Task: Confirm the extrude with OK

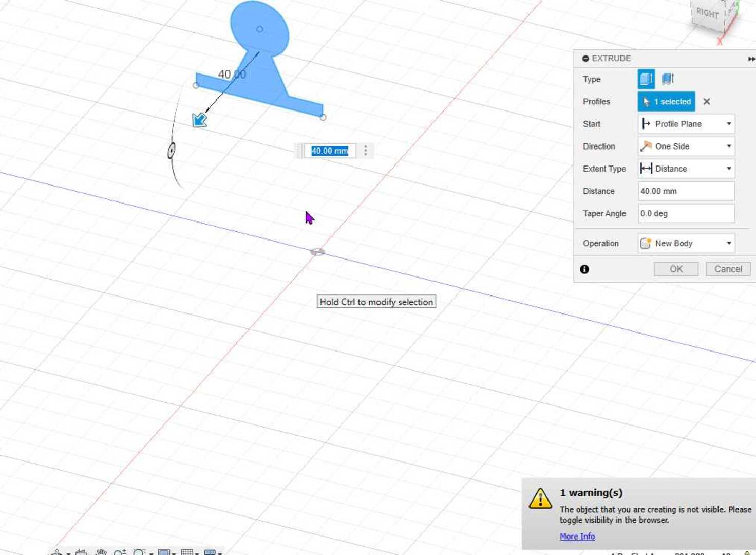Action: pos(676,269)
